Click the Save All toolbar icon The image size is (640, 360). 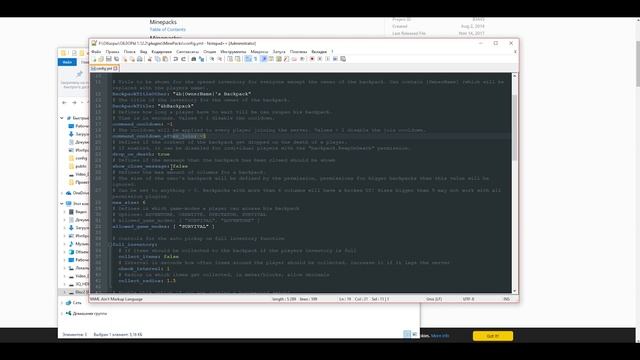click(116, 59)
